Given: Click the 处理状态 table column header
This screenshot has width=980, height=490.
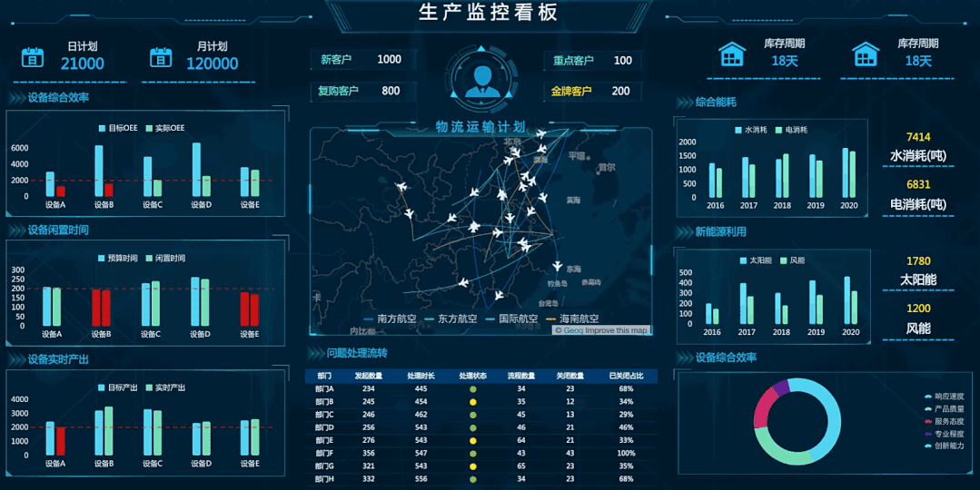Looking at the screenshot, I should click(473, 376).
